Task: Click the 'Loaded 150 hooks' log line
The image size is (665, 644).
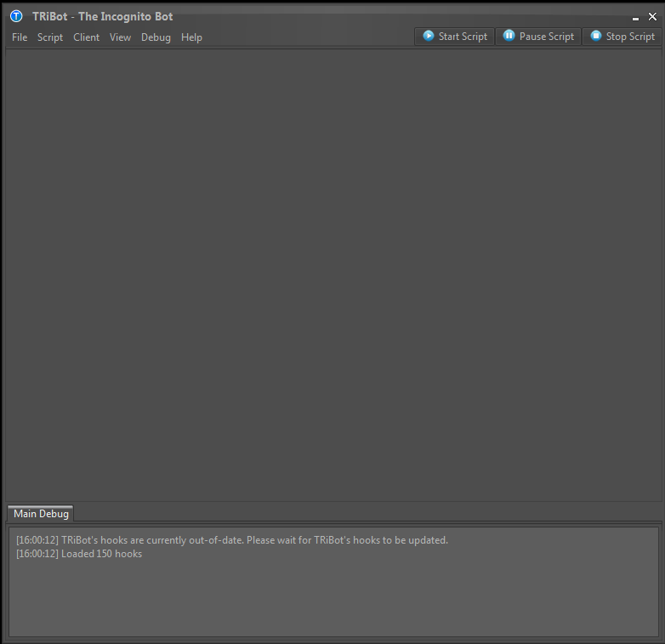Action: click(x=79, y=554)
